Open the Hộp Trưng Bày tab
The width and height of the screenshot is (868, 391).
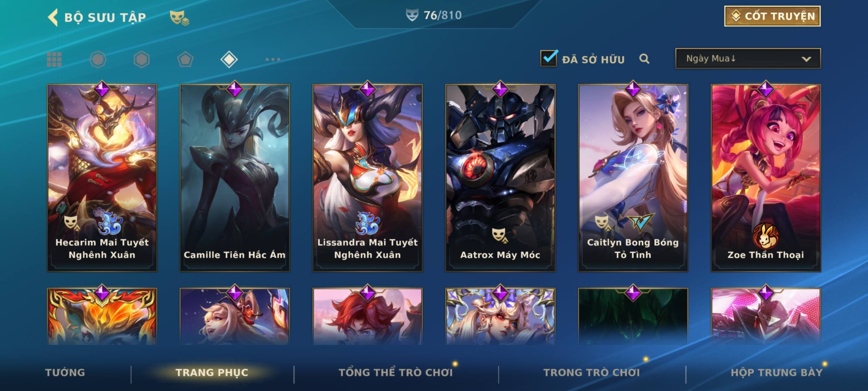pyautogui.click(x=776, y=373)
